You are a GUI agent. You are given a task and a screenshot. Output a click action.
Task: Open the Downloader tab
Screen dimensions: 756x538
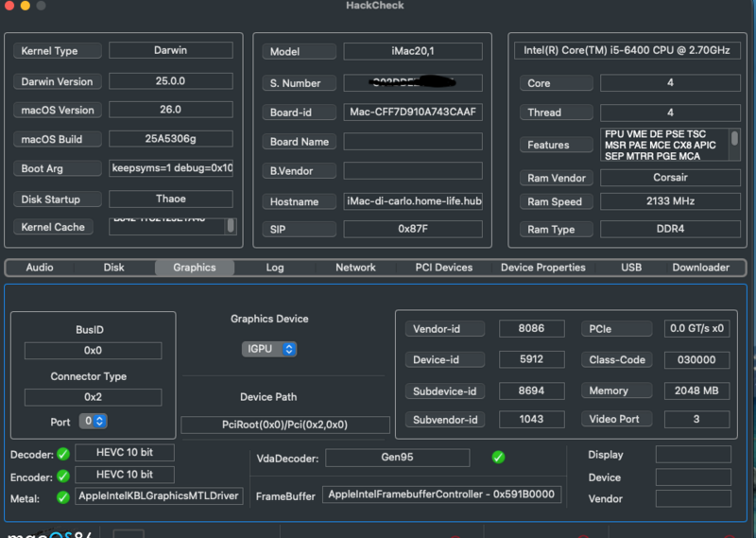(700, 268)
